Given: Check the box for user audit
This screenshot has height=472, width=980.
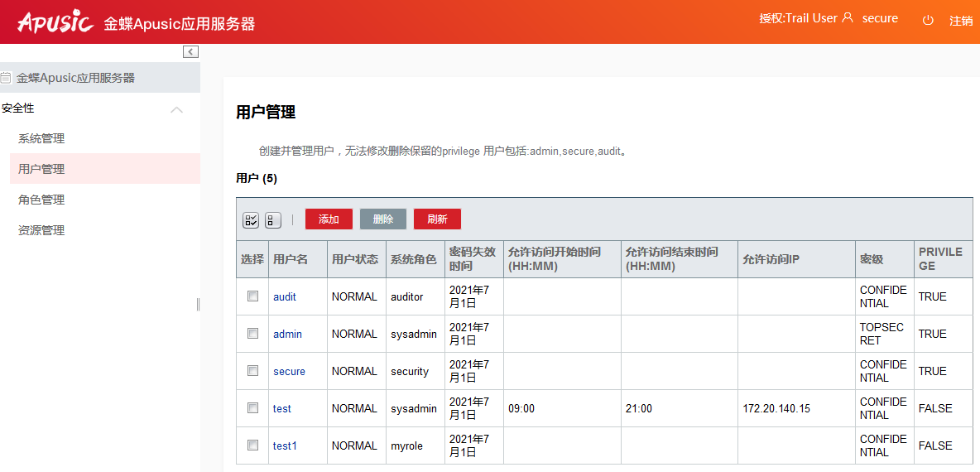Looking at the screenshot, I should (x=253, y=296).
